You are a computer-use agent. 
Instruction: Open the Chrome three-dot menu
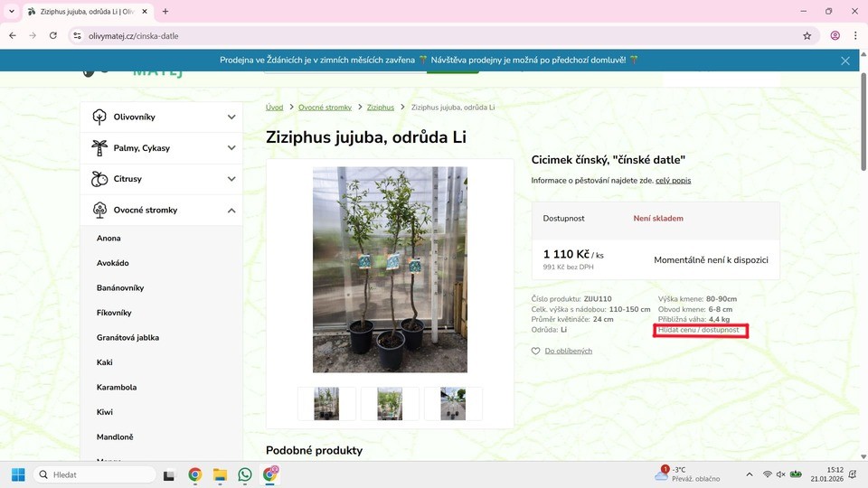click(854, 35)
